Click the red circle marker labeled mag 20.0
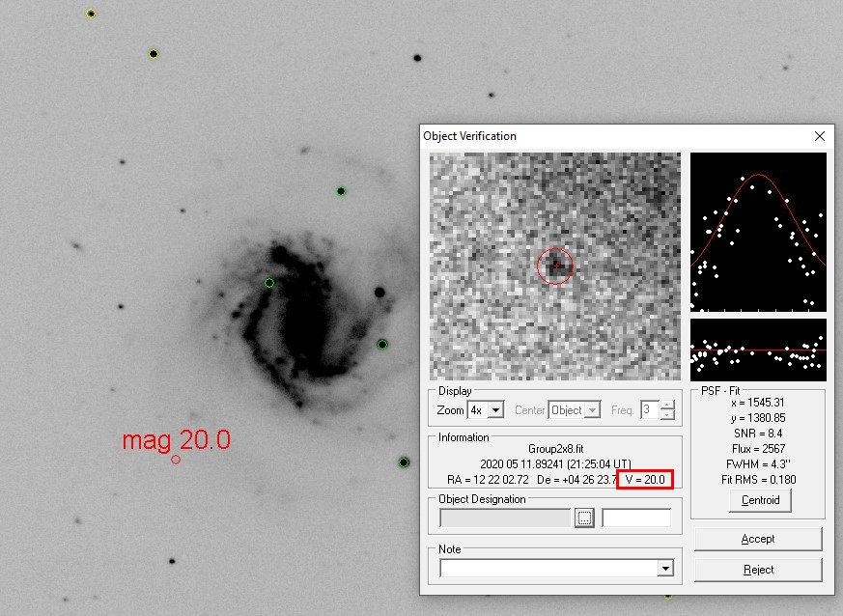 pos(176,460)
